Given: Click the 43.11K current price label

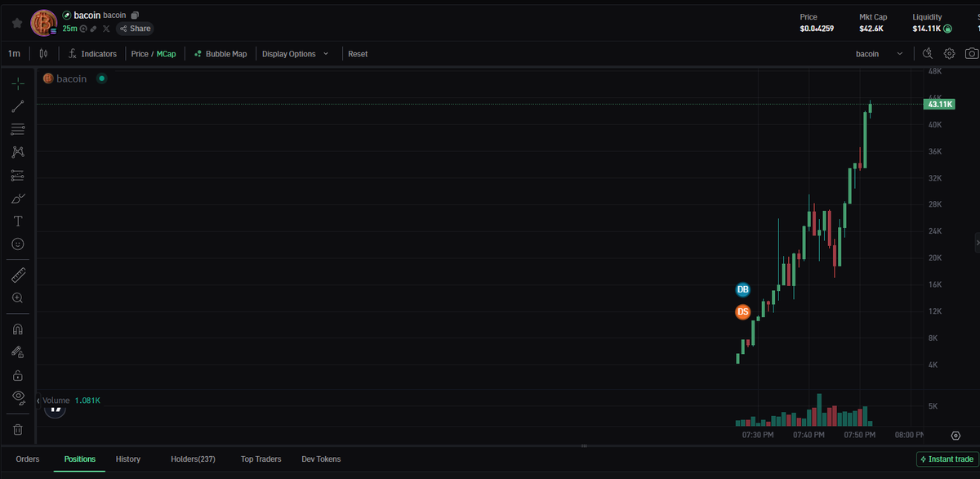Looking at the screenshot, I should tap(938, 104).
